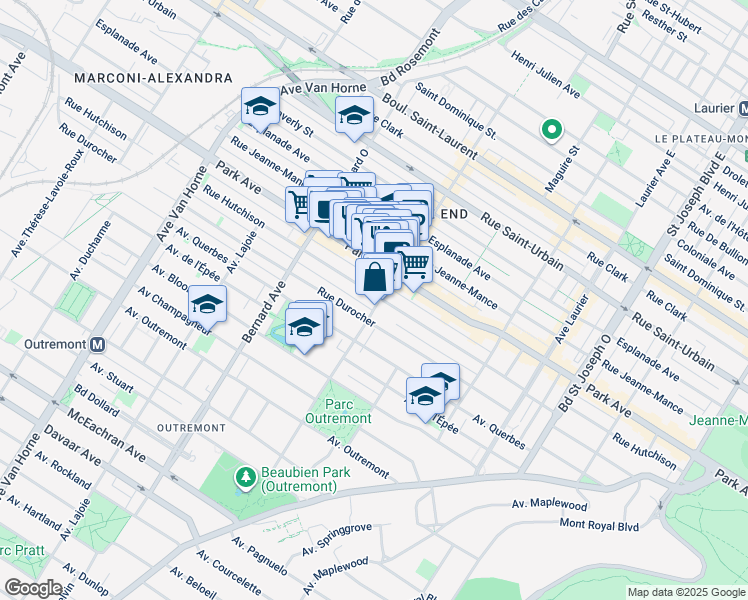Select the school marker near Ave Van Horne
This screenshot has width=748, height=600.
point(260,107)
